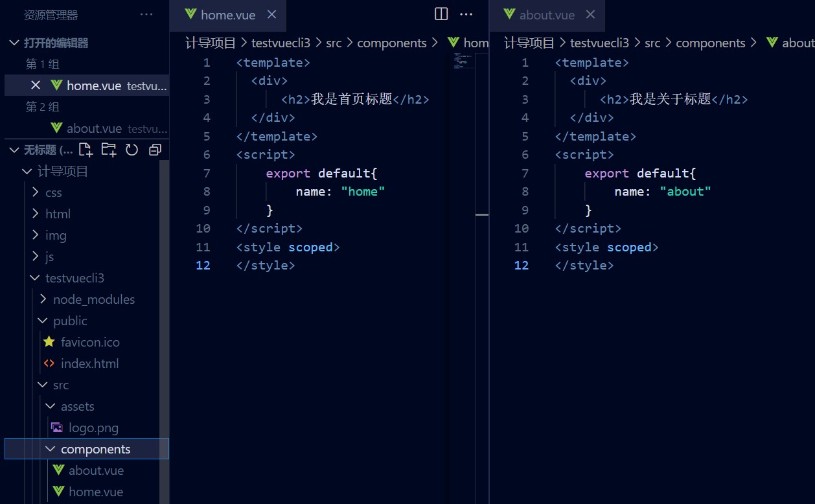Viewport: 815px width, 504px height.
Task: Click the favicon.ico star icon
Action: 49,341
